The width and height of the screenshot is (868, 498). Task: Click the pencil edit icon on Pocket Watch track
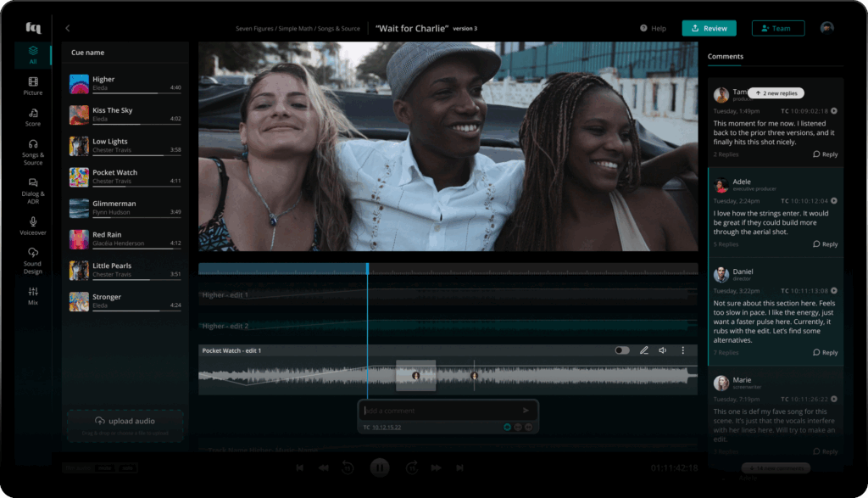(643, 350)
